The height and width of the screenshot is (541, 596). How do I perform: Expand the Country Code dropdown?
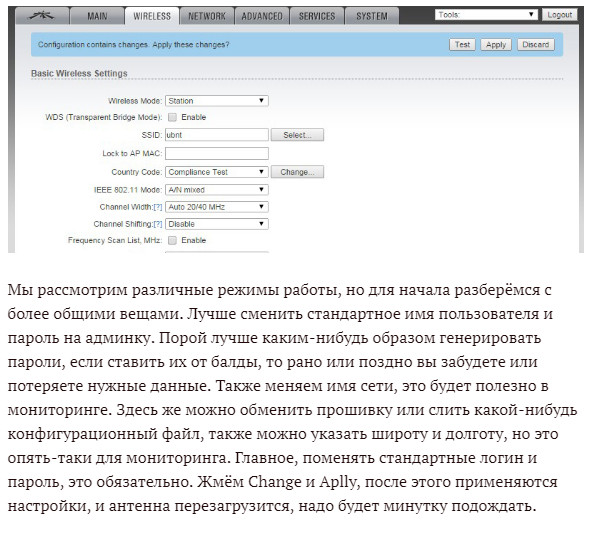(217, 172)
